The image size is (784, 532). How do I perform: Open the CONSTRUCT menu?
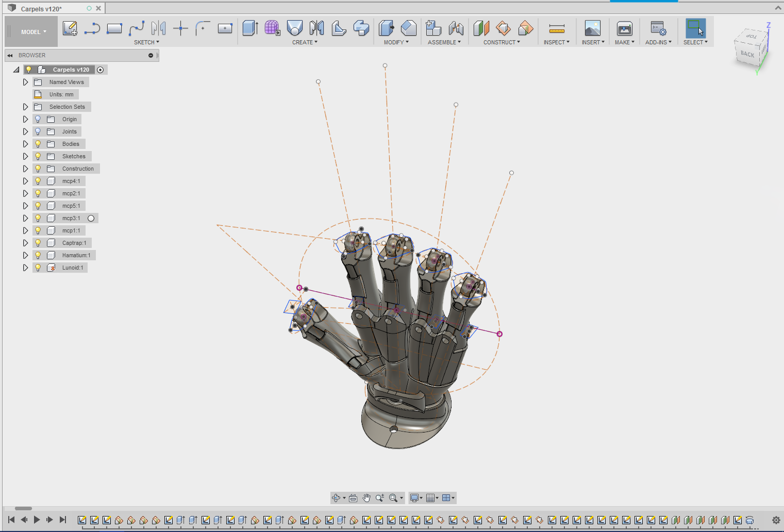pos(501,42)
